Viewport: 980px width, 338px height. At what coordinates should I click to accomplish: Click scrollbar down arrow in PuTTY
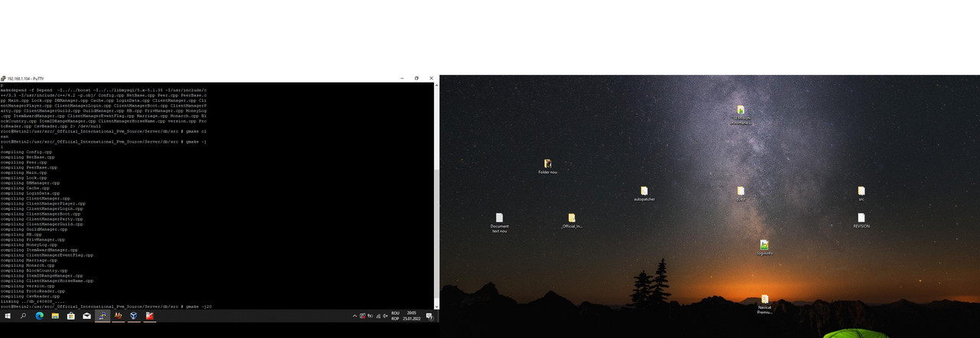[x=437, y=307]
